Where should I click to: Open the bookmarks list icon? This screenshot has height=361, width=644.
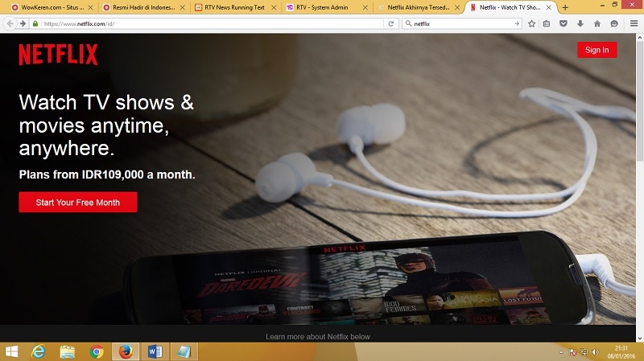tap(547, 24)
